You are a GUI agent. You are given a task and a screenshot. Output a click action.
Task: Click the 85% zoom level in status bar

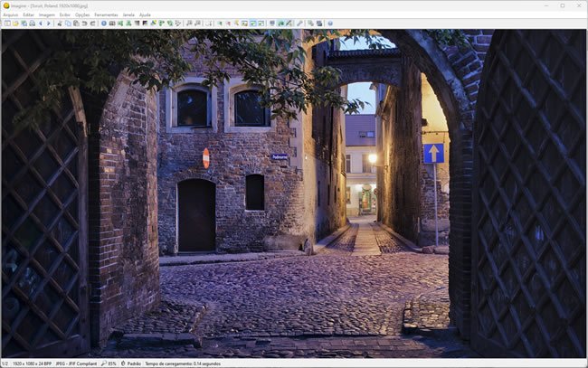click(x=110, y=363)
